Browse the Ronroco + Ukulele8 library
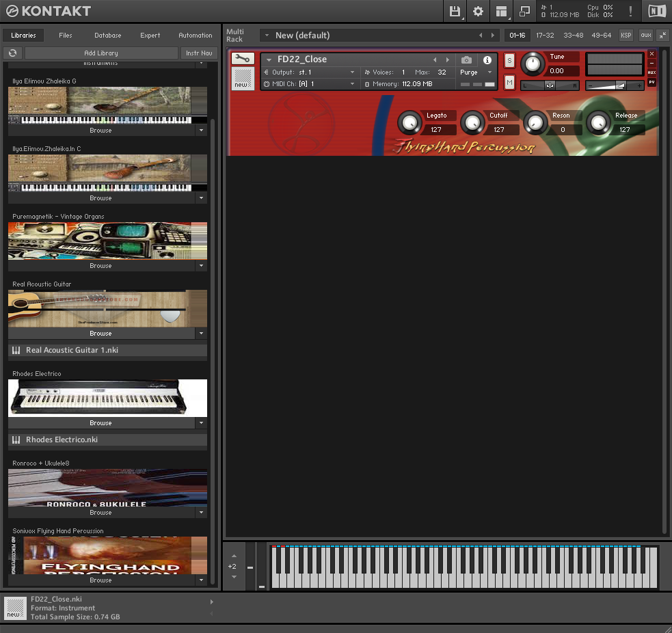 click(x=100, y=513)
